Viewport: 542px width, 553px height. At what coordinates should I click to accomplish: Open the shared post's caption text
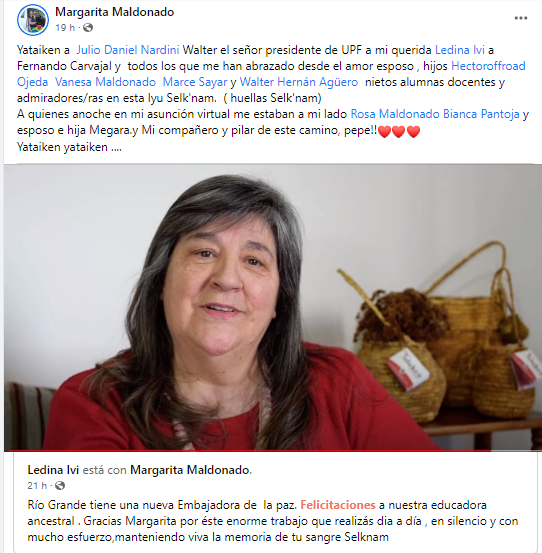click(273, 521)
